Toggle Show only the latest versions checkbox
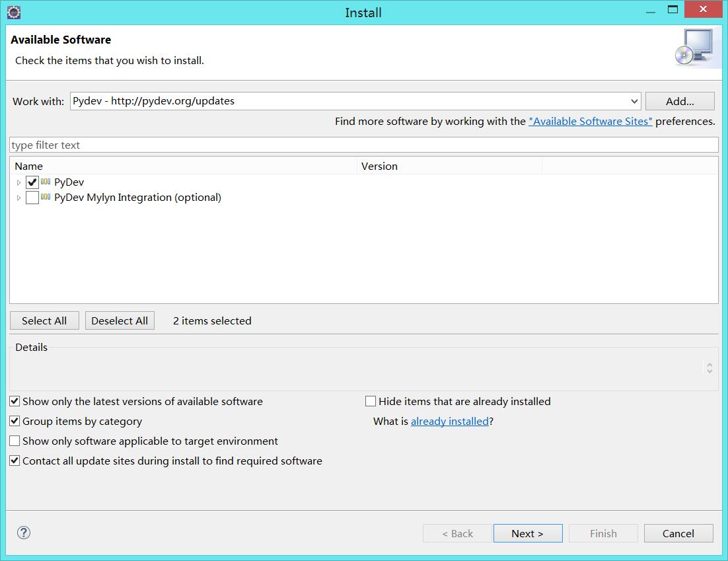The image size is (728, 561). [15, 401]
